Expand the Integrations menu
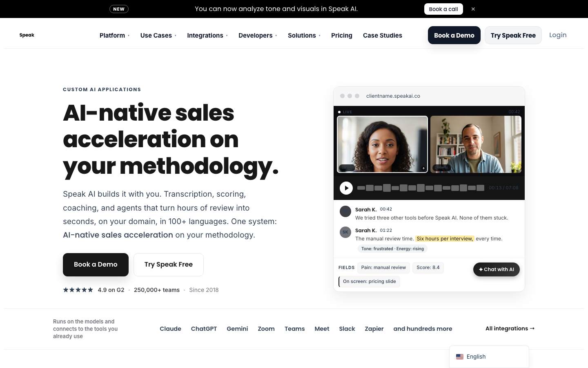This screenshot has width=588, height=368. (x=207, y=36)
